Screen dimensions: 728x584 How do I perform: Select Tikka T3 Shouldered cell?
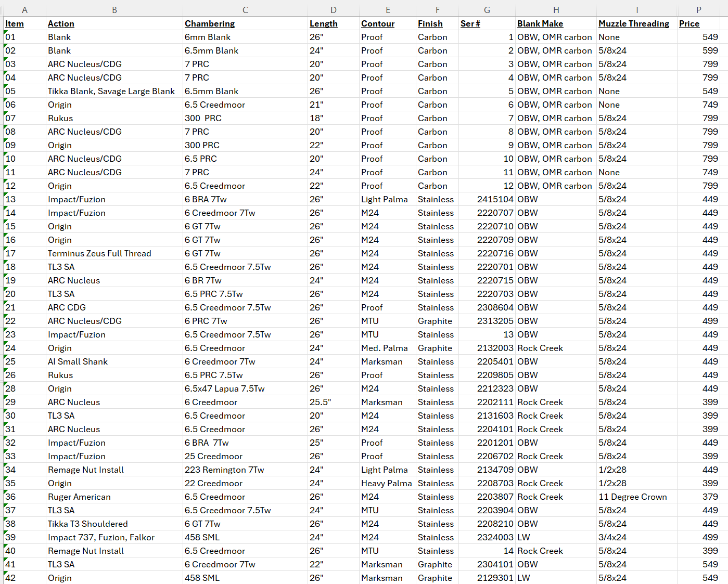(114, 524)
